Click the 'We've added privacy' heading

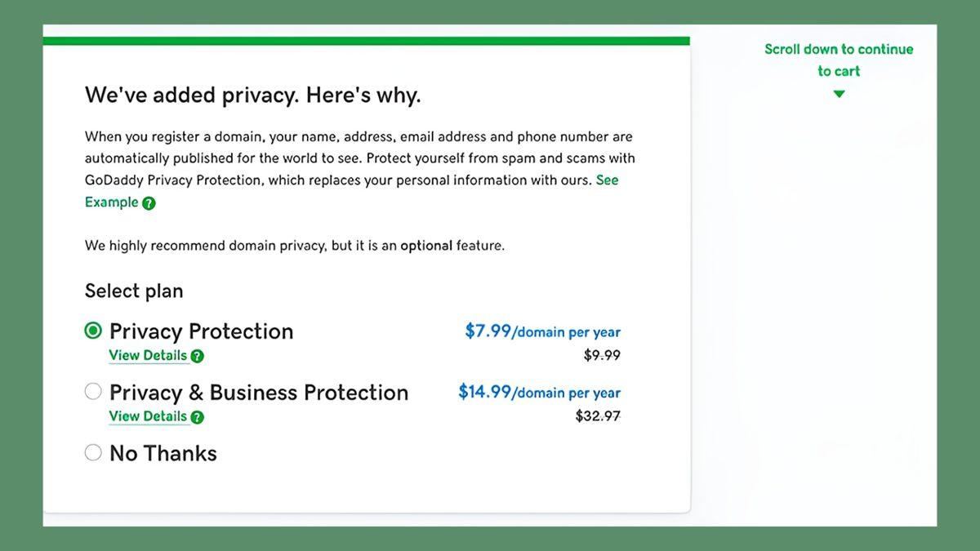point(252,96)
